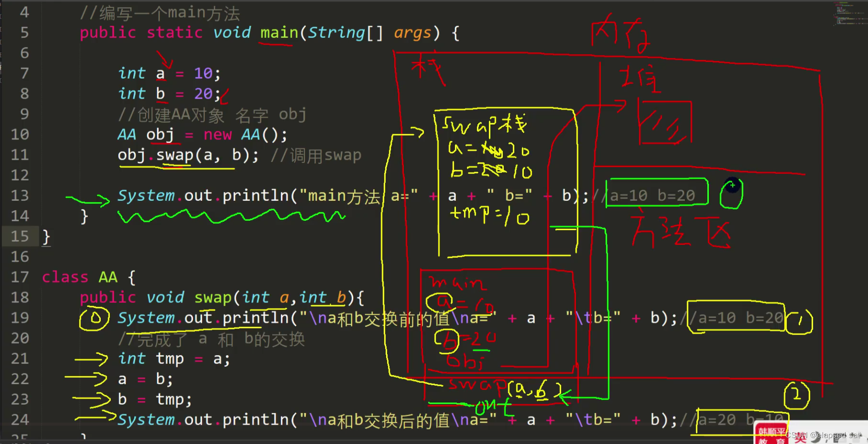This screenshot has width=868, height=444.
Task: Click the 'public' keyword on line 5
Action: pyautogui.click(x=108, y=33)
